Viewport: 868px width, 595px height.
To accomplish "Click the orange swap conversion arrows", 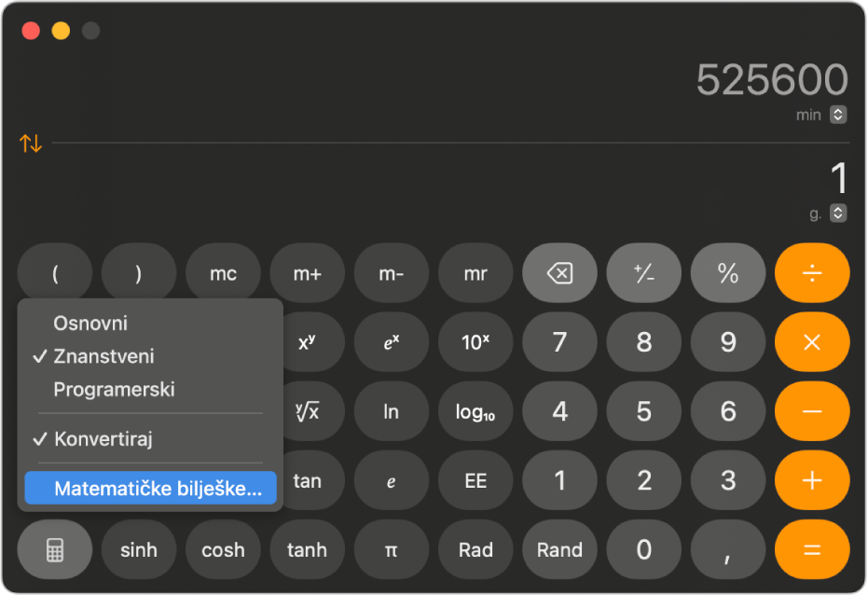I will (x=31, y=144).
